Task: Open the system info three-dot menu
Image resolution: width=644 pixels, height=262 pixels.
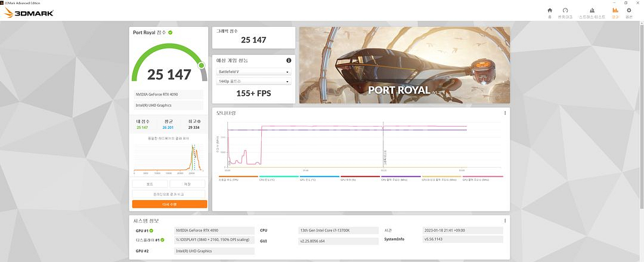Action: (x=505, y=220)
